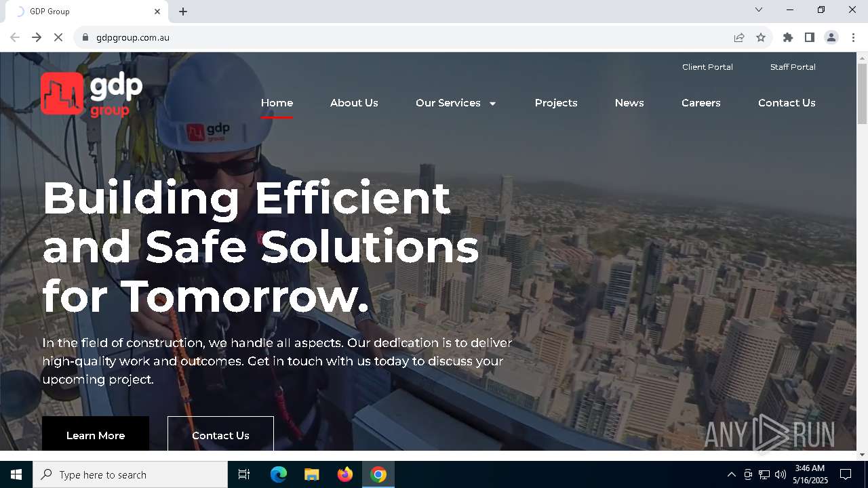Open Chrome profile avatar
Screen dimensions: 868x488
tap(831, 37)
